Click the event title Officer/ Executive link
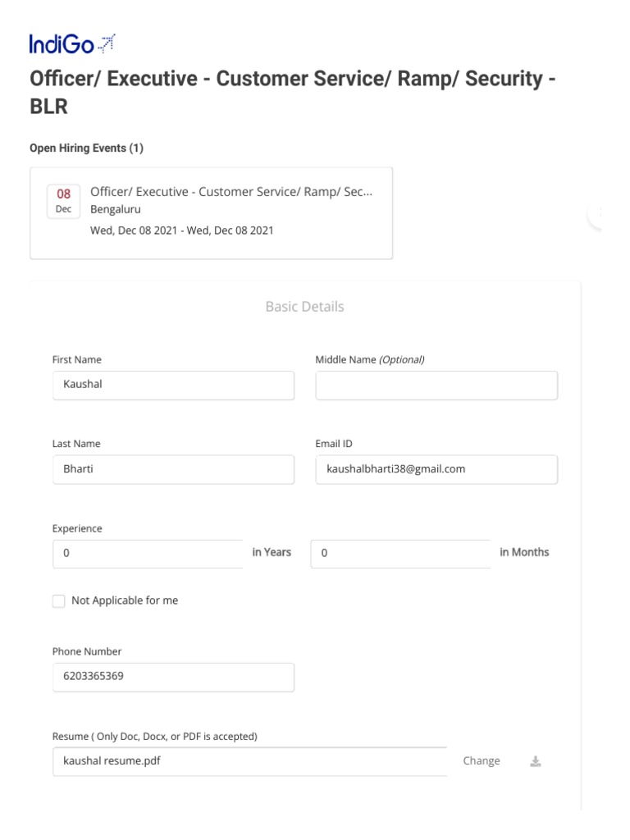Viewport: 630px width, 840px height. coord(231,192)
